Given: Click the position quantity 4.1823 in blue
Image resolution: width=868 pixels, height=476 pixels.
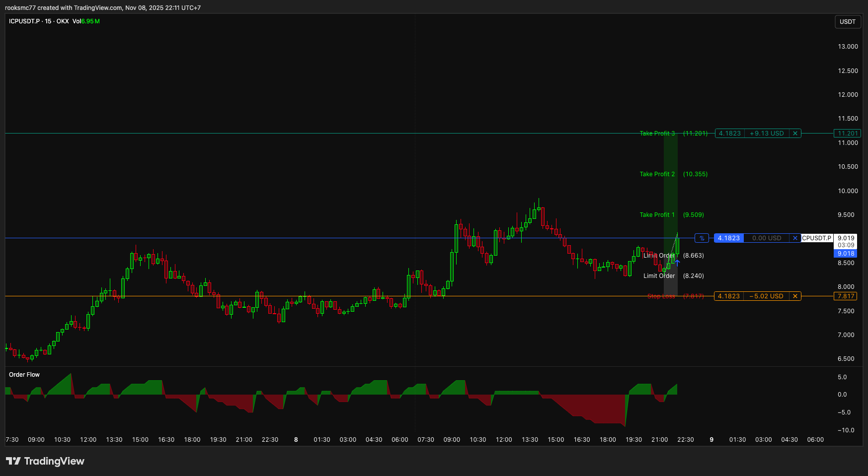Looking at the screenshot, I should point(729,238).
